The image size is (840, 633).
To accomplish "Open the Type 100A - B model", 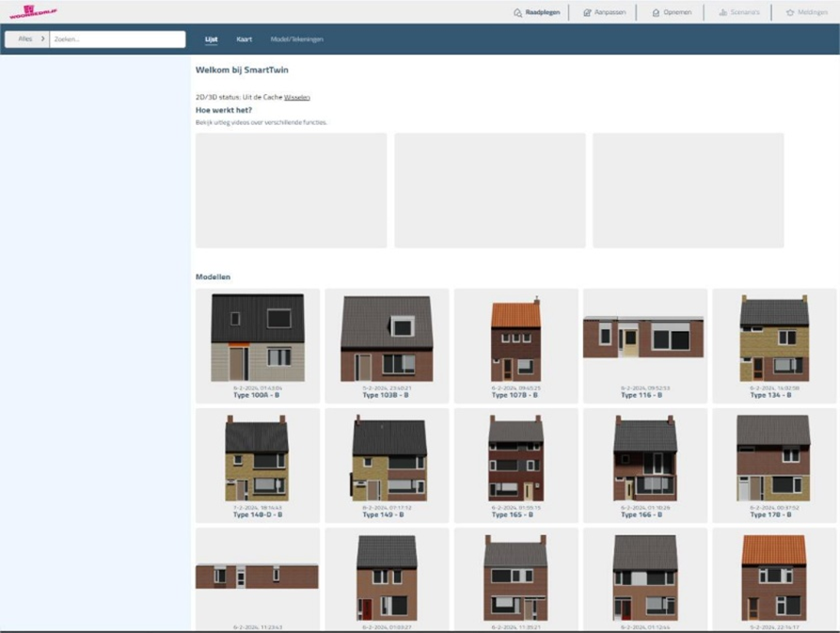I will tap(257, 345).
